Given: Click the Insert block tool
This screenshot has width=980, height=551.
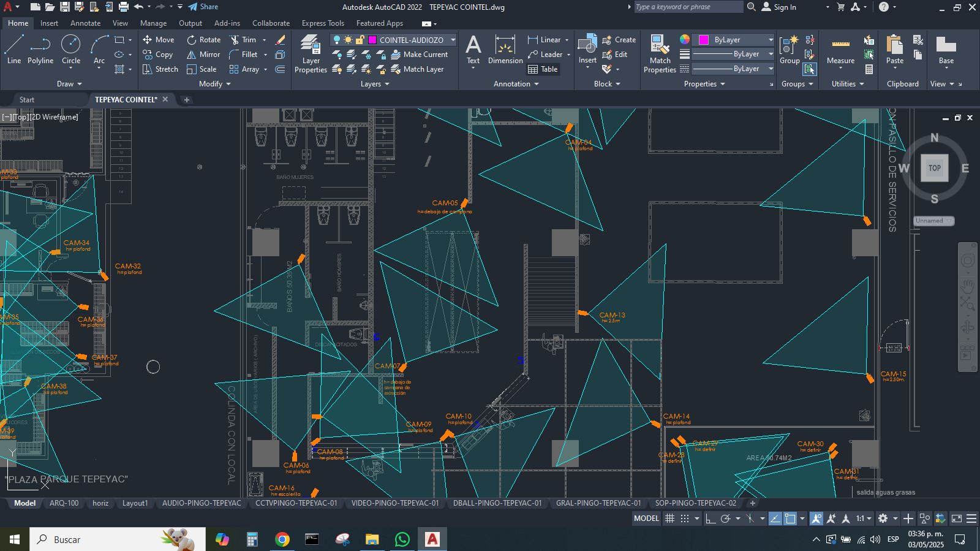Looking at the screenshot, I should [587, 50].
